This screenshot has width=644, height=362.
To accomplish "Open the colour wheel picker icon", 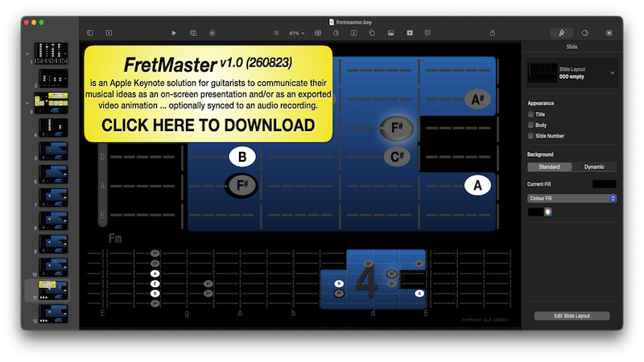I will (x=548, y=212).
